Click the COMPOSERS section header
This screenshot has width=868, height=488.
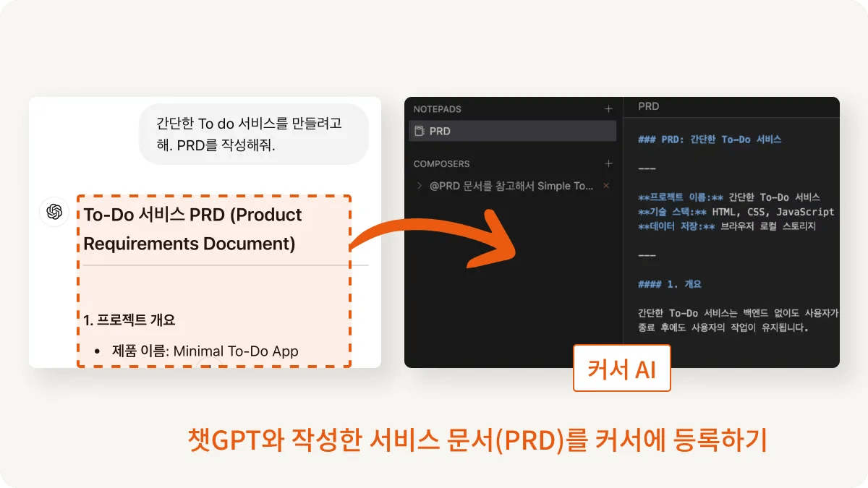click(x=441, y=164)
